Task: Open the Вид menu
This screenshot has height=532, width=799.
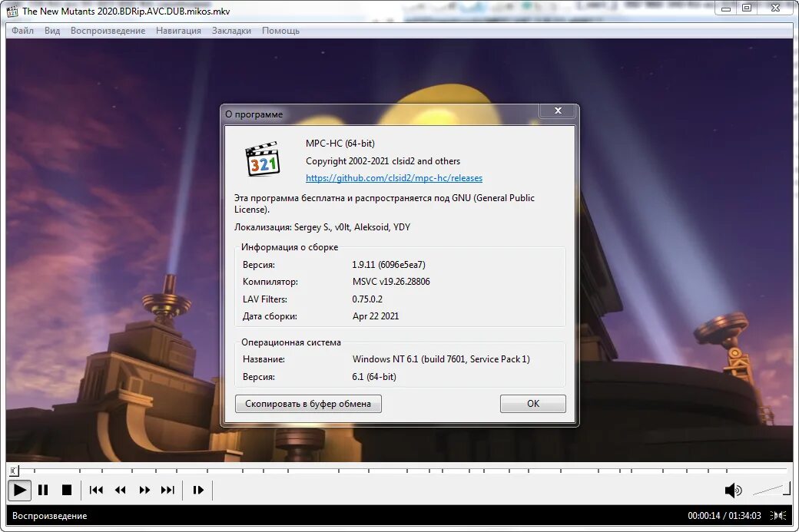Action: click(52, 31)
